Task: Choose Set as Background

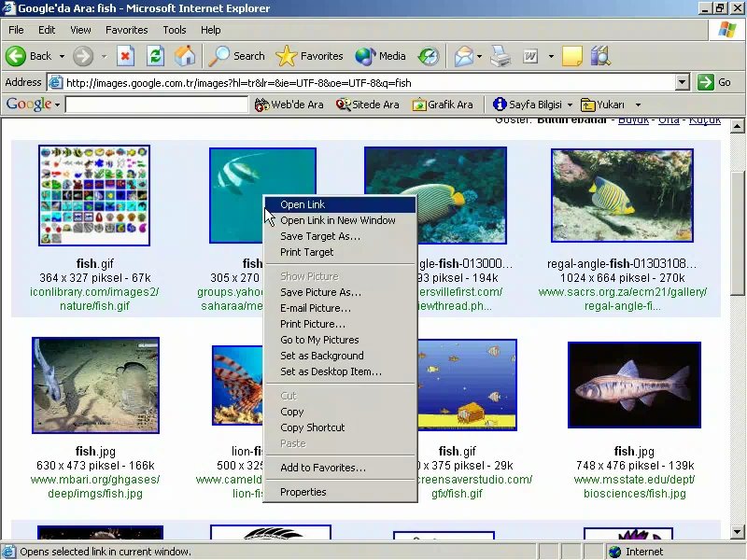Action: click(x=340, y=356)
